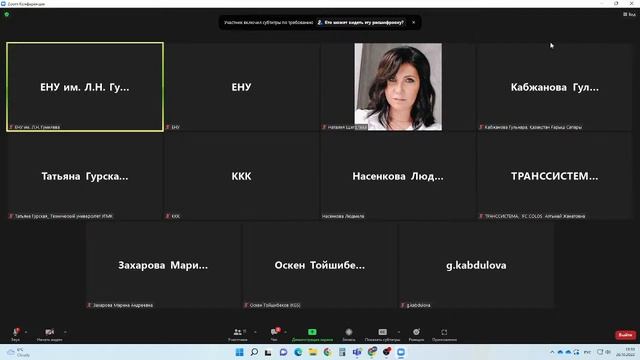The width and height of the screenshot is (640, 360).
Task: Open Microsoft Teams from the taskbar
Action: tap(357, 352)
